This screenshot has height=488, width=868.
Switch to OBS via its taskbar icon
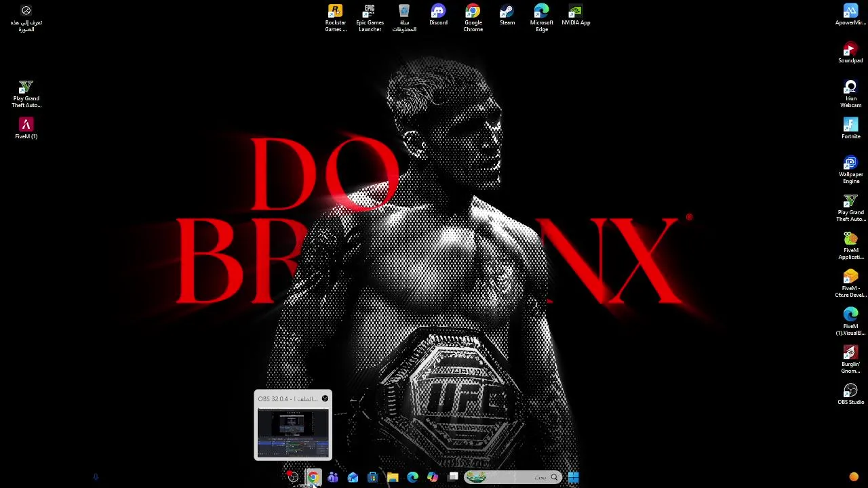292,477
